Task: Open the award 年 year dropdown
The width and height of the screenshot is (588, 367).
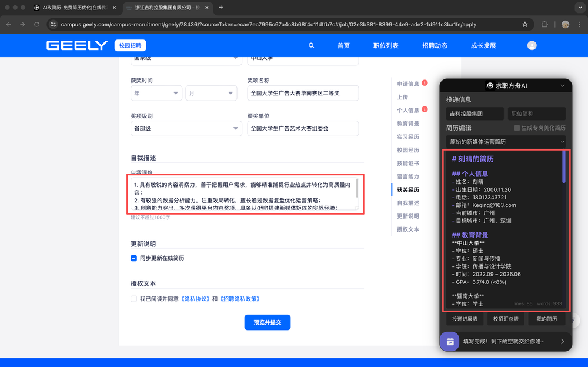Action: tap(156, 93)
